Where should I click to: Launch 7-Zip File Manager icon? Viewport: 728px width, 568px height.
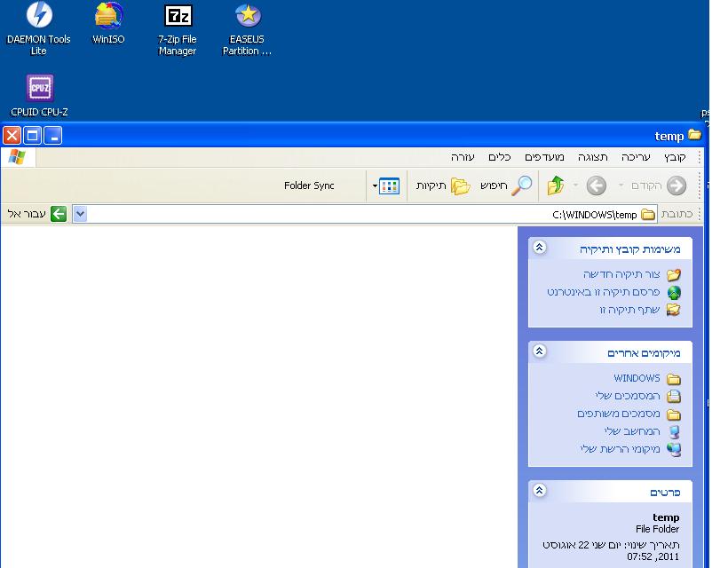click(x=178, y=17)
